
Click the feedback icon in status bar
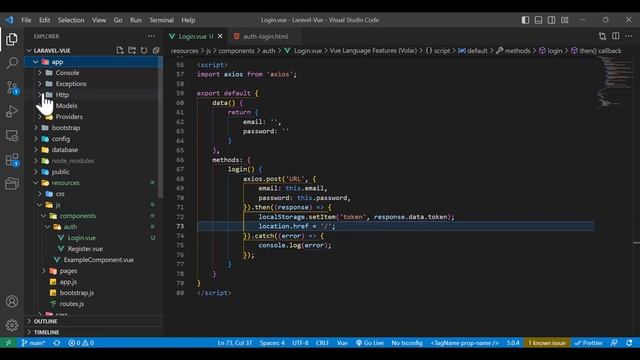[x=614, y=342]
